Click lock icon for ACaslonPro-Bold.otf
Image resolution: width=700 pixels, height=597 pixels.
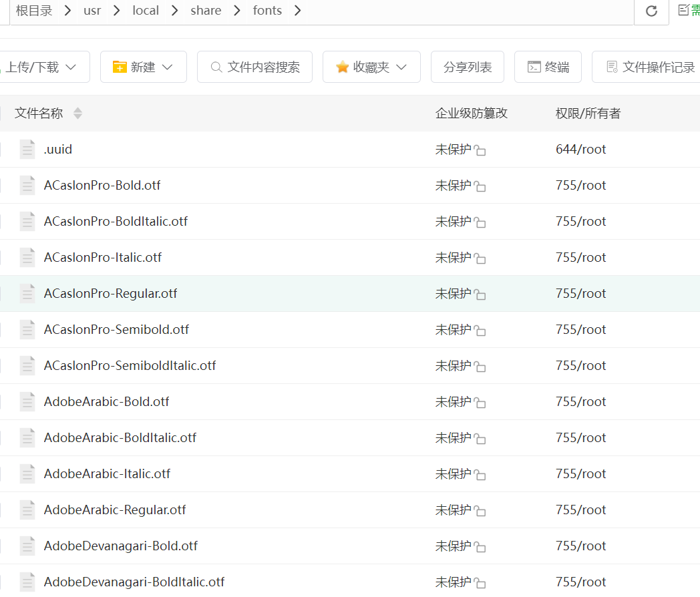(480, 186)
